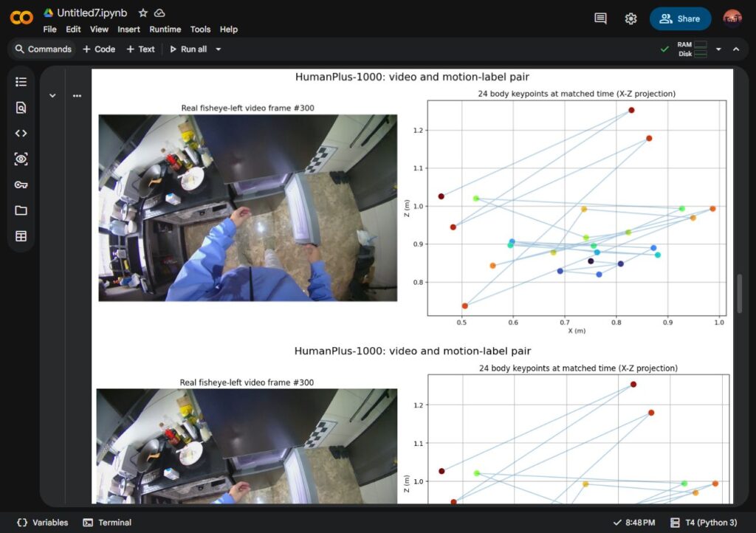Image resolution: width=756 pixels, height=533 pixels.
Task: Click the 8:48 PM execution status
Action: [x=634, y=523]
